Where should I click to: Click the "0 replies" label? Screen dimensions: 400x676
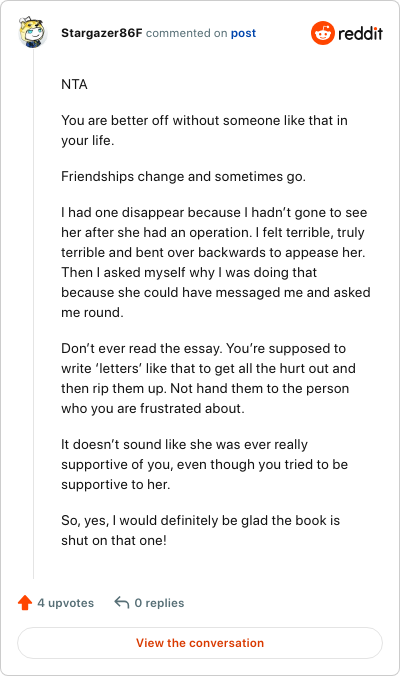[159, 603]
